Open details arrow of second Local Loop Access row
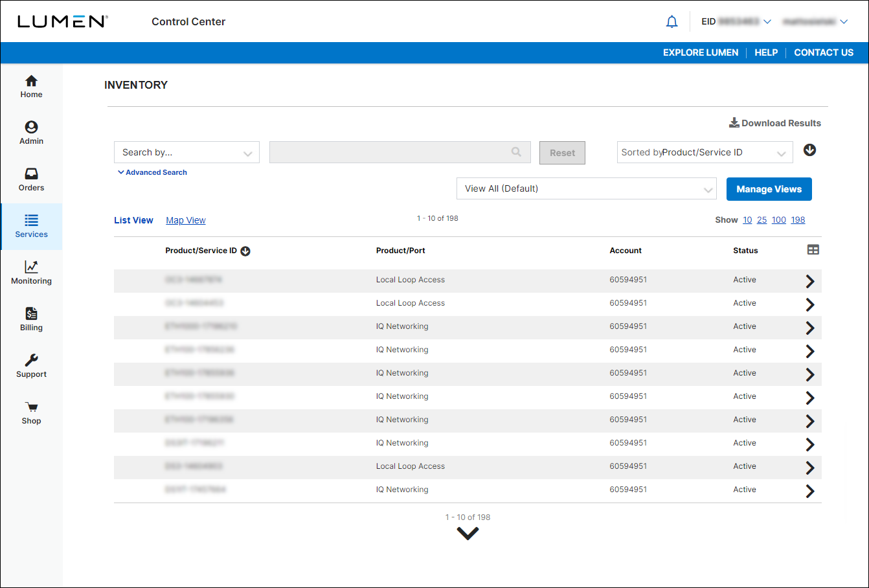This screenshot has height=588, width=869. pyautogui.click(x=809, y=304)
